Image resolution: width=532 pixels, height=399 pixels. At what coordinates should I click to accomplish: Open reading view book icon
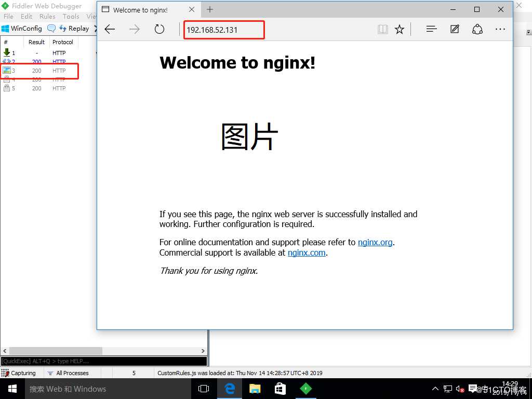[383, 30]
